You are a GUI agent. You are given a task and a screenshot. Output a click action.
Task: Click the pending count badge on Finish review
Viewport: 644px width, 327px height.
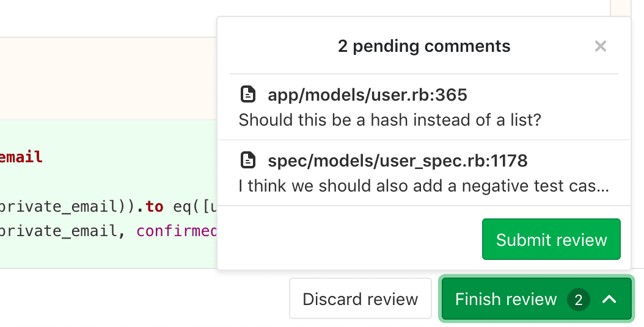point(578,300)
